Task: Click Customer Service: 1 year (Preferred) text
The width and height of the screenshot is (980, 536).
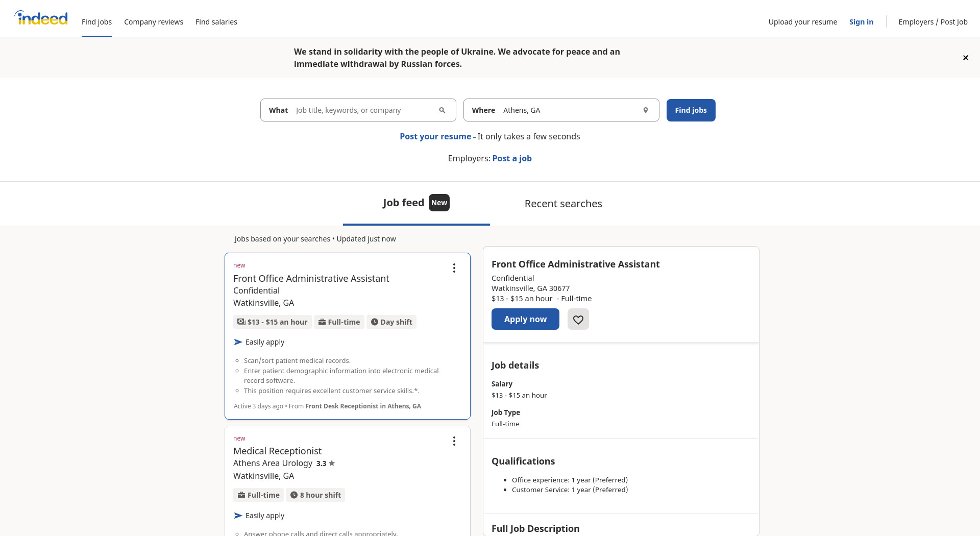Action: [570, 490]
